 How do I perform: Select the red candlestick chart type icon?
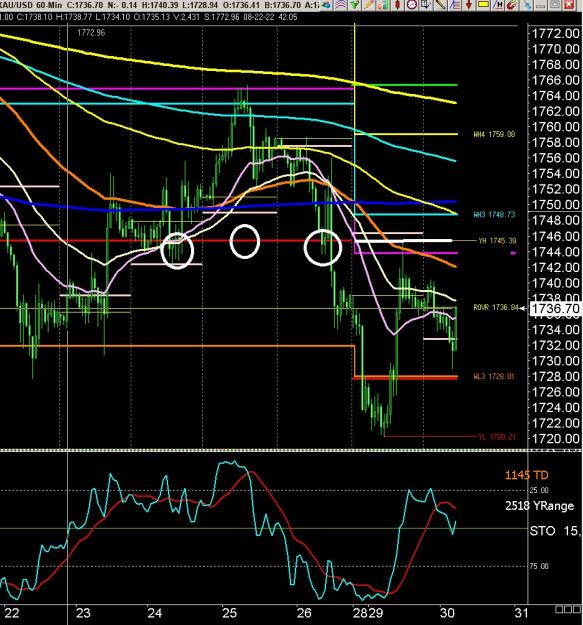(397, 4)
